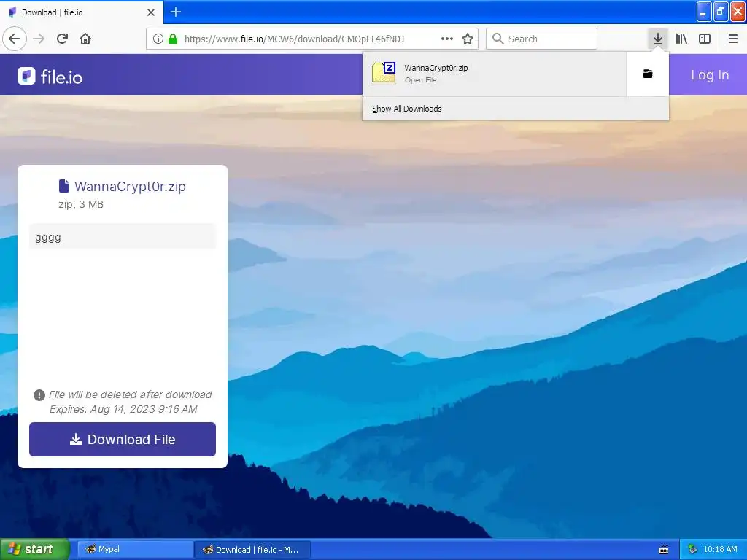Toggle the downloads panel arrow button
Screen dimensions: 747x560
658,39
